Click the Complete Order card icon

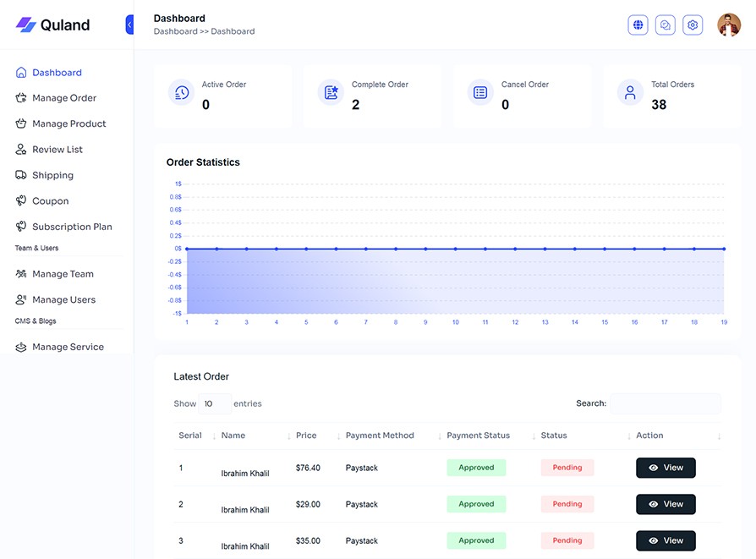(331, 92)
